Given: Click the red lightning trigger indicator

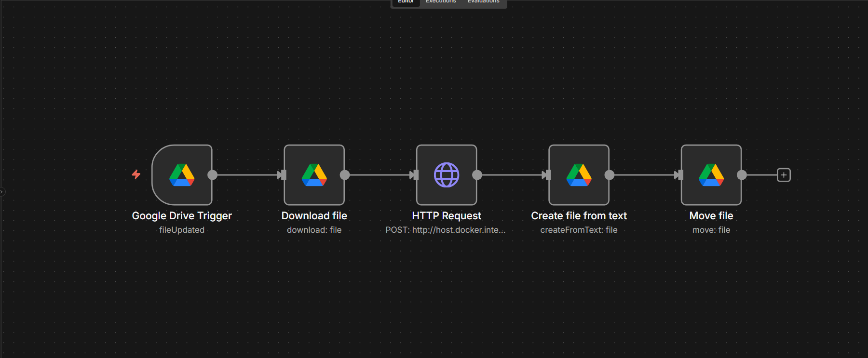Looking at the screenshot, I should 136,174.
